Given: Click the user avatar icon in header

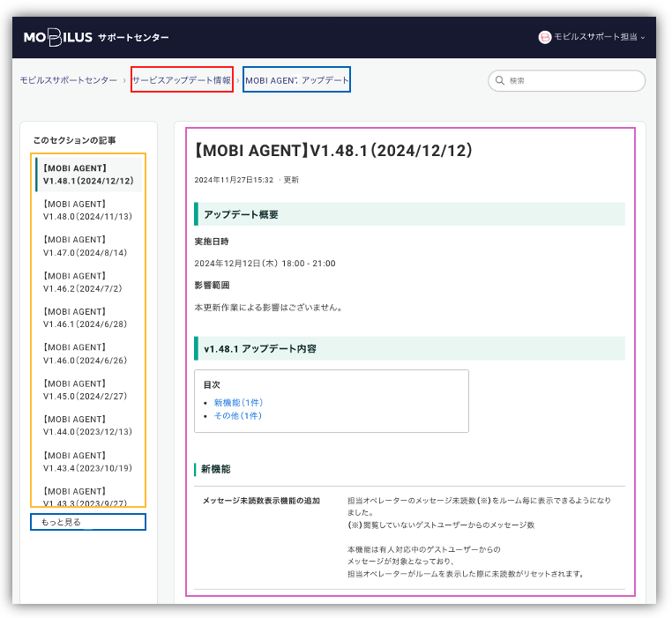Looking at the screenshot, I should (544, 37).
